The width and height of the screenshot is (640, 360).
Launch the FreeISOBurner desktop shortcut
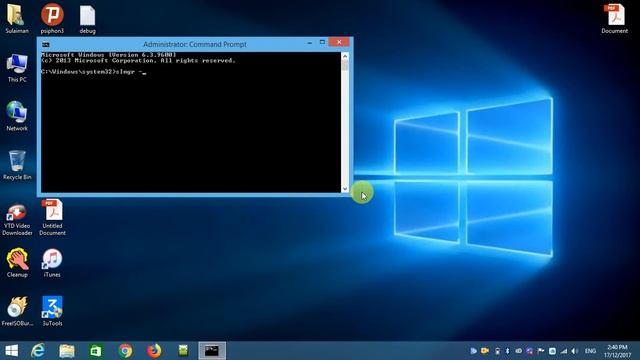coord(17,311)
